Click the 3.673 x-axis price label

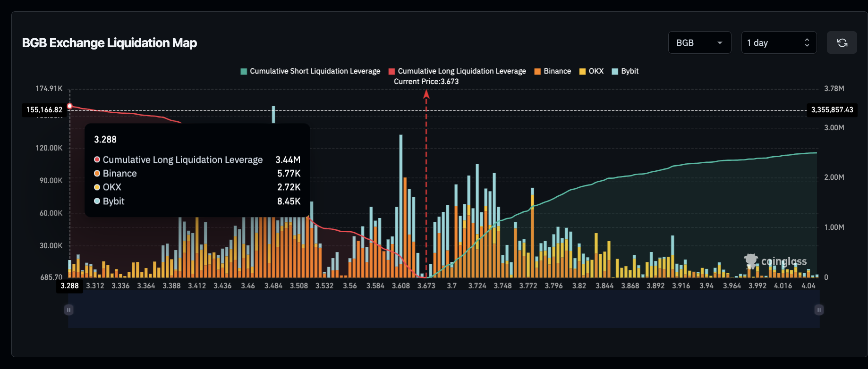click(x=426, y=286)
